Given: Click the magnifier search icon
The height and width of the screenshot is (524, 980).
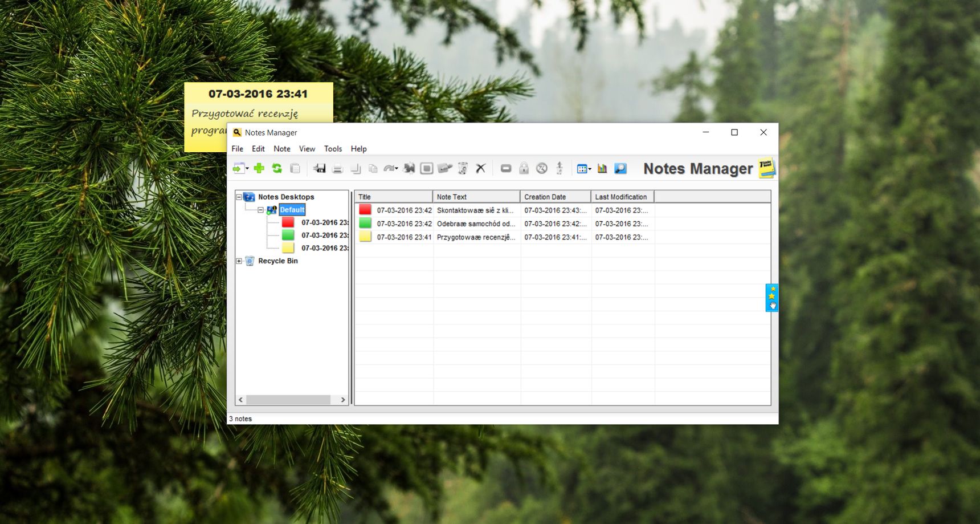Looking at the screenshot, I should (x=620, y=168).
